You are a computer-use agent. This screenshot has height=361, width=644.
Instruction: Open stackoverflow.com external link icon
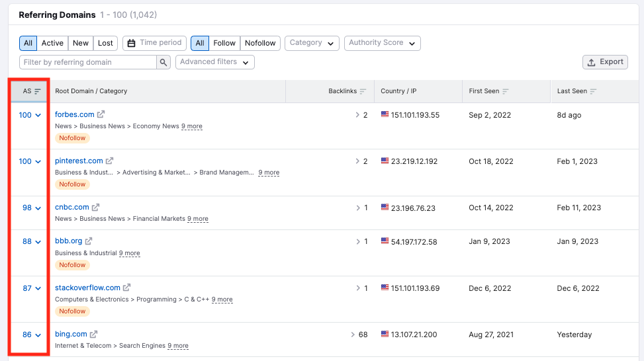tap(127, 288)
